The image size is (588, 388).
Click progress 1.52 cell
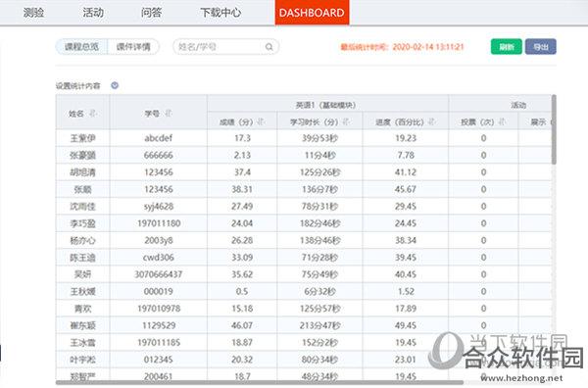406,291
